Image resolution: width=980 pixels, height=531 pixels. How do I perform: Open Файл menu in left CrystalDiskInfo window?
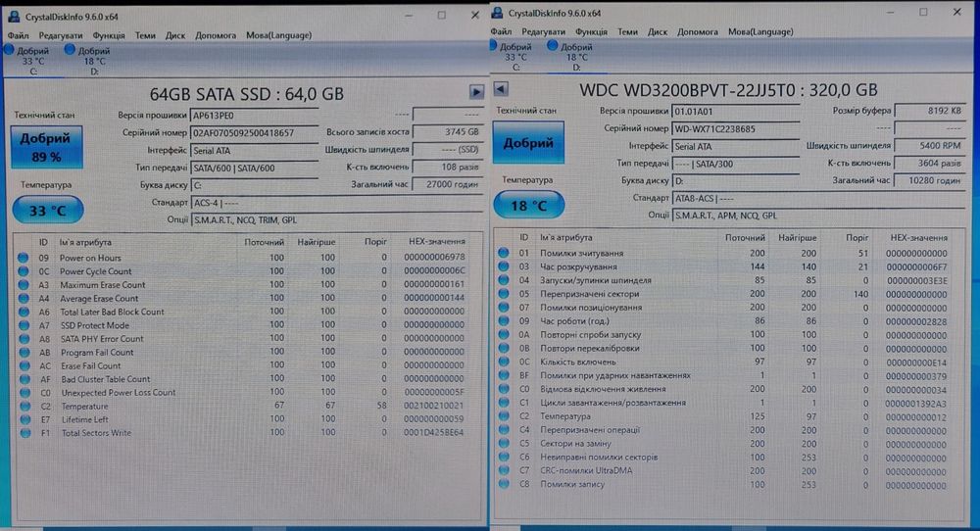[x=18, y=35]
